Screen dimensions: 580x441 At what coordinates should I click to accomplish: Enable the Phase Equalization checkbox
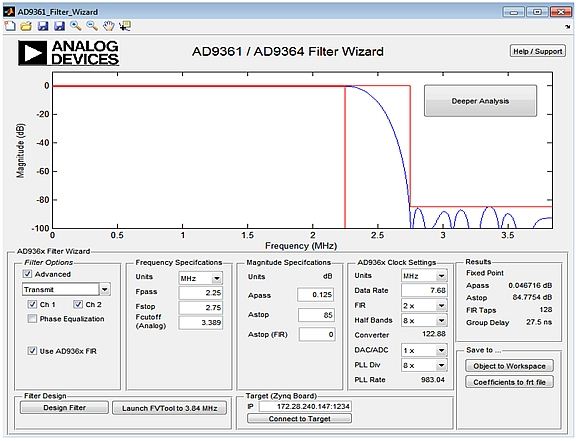point(33,319)
